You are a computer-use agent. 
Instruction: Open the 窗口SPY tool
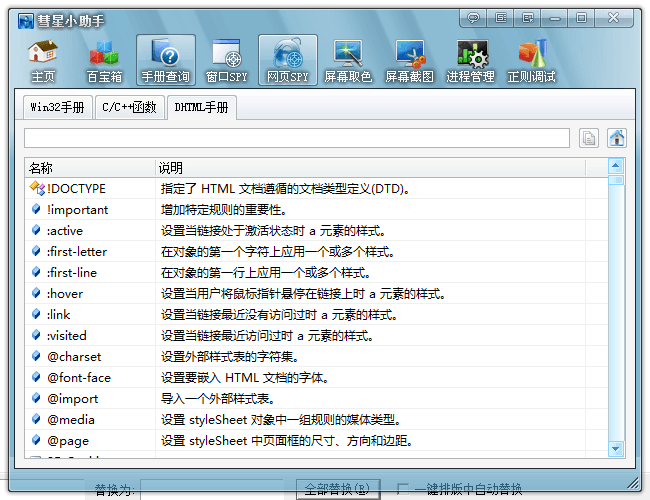click(x=226, y=60)
